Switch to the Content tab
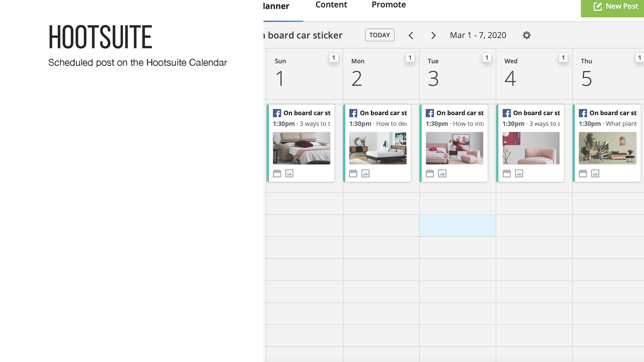This screenshot has width=644, height=362. (x=331, y=5)
